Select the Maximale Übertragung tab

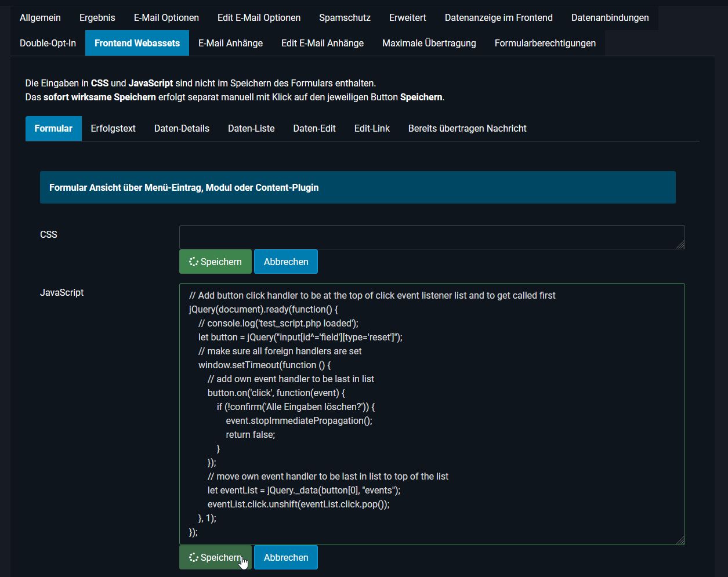[x=429, y=43]
